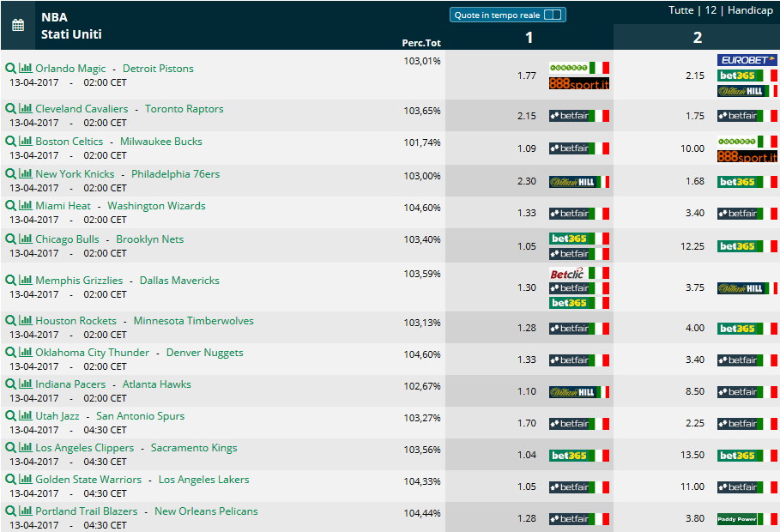Click the 101,74% total percentage value
Viewport: 780px width, 532px height.
click(x=422, y=142)
